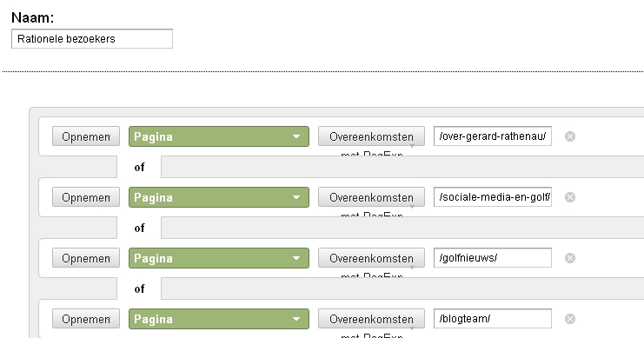
Task: Open the Pagina dropdown in the sociale-media row
Action: (x=219, y=197)
